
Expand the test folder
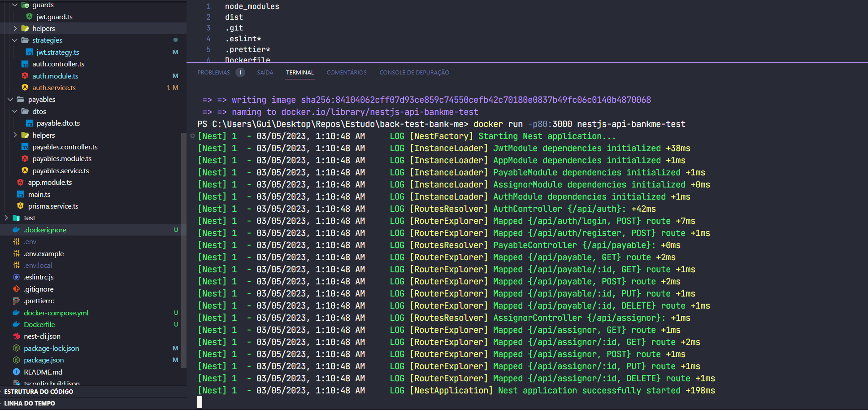pos(6,218)
